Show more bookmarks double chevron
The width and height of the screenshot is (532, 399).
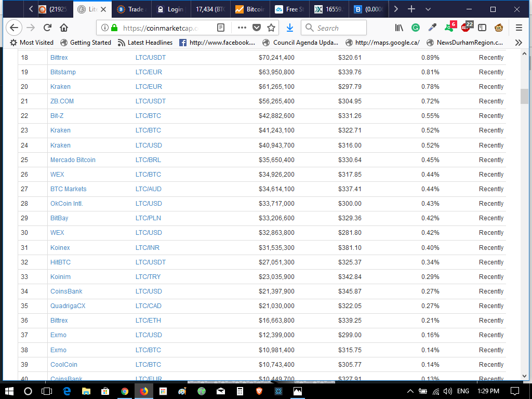[x=518, y=43]
